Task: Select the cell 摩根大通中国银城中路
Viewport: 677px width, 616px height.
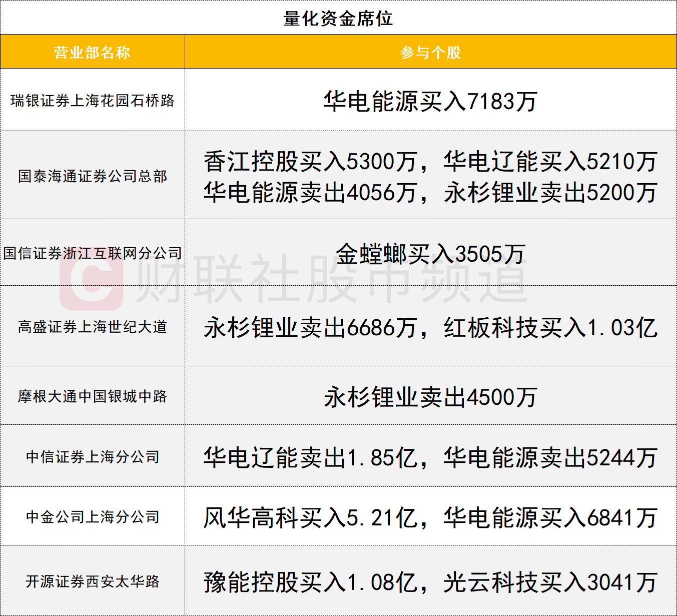Action: pyautogui.click(x=93, y=396)
